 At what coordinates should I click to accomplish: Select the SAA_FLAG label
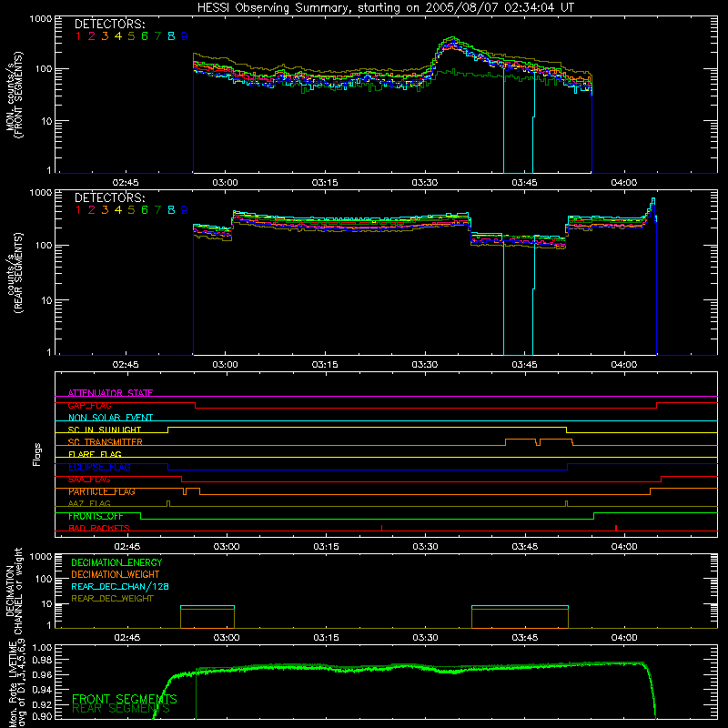(x=89, y=480)
